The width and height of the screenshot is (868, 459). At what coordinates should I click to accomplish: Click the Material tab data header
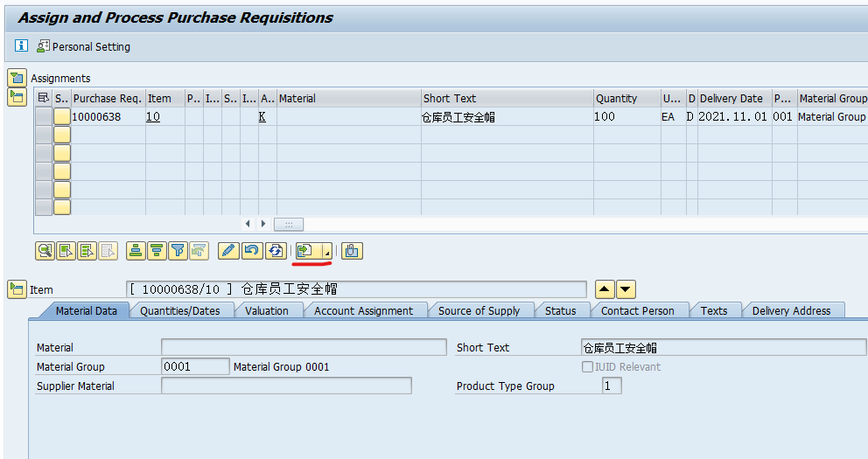(x=349, y=99)
